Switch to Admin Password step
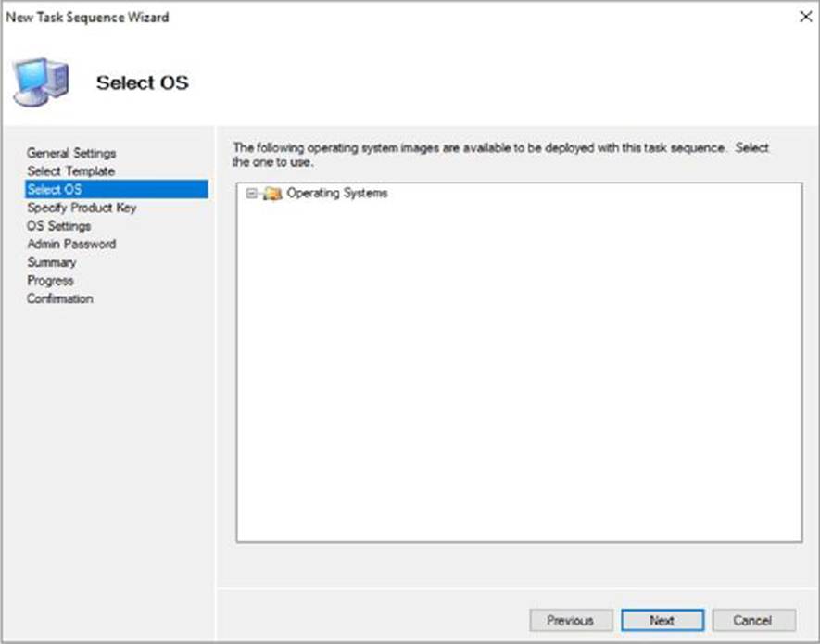 71,244
